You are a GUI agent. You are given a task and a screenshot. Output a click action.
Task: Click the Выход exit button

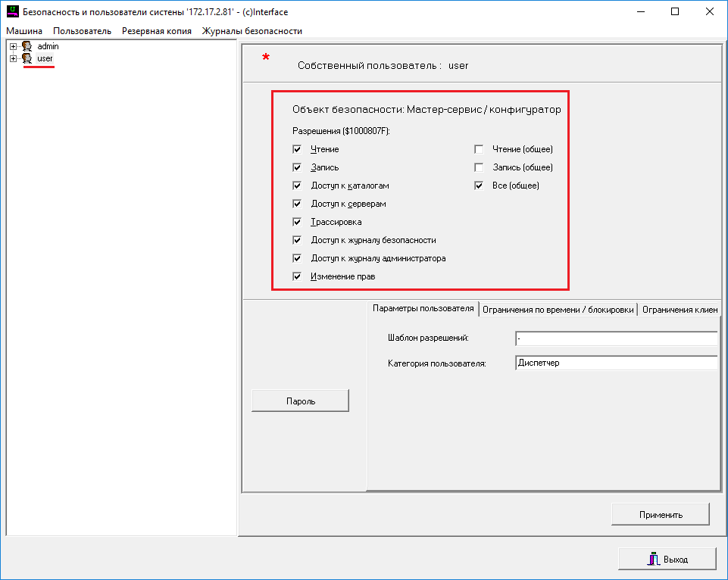[667, 560]
